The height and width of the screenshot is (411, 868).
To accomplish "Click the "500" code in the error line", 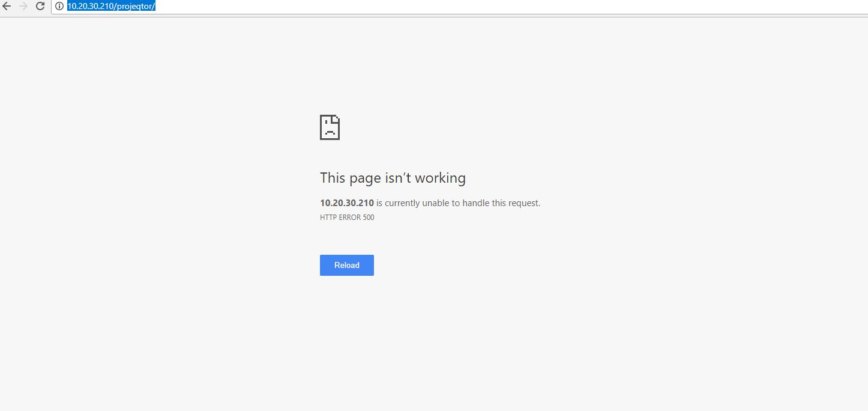I will pos(368,218).
